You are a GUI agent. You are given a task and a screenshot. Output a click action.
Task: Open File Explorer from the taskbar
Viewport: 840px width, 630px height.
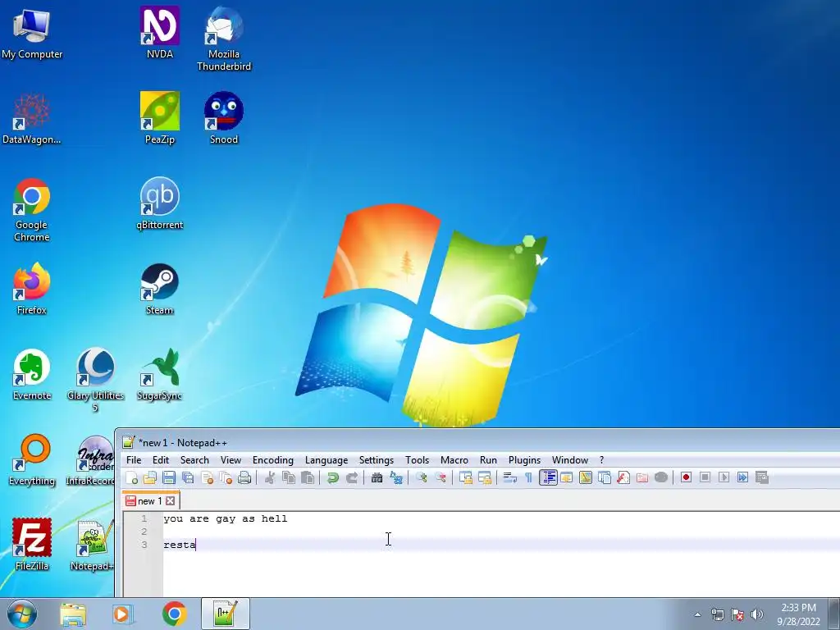pyautogui.click(x=73, y=614)
